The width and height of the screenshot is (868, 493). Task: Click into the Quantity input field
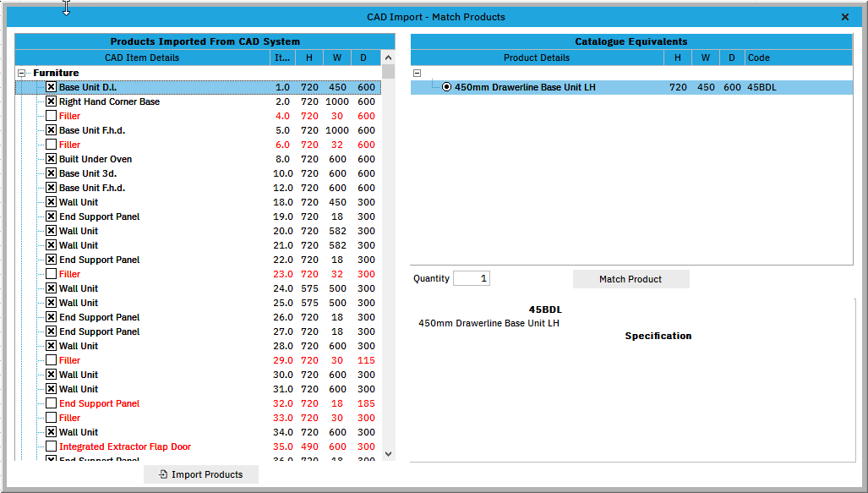point(472,278)
